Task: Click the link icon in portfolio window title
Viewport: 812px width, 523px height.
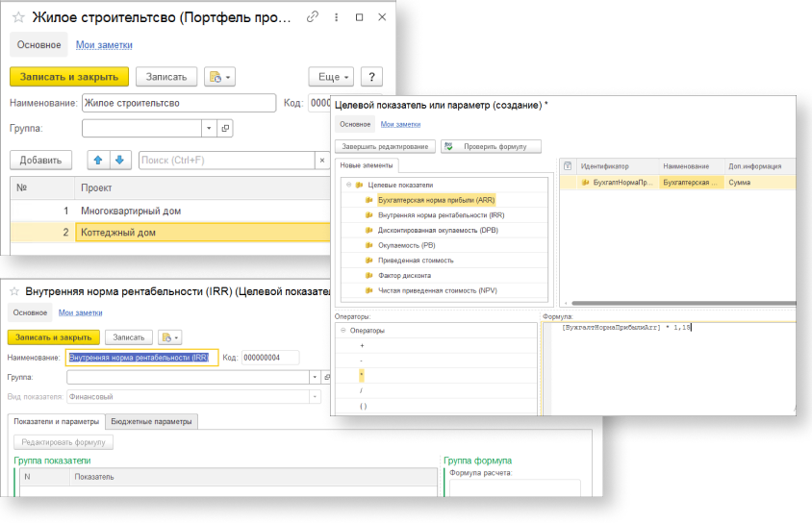Action: [311, 17]
